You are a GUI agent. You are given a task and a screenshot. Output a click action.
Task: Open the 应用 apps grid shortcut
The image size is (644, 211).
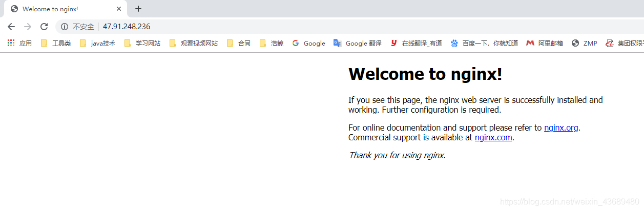pos(19,44)
